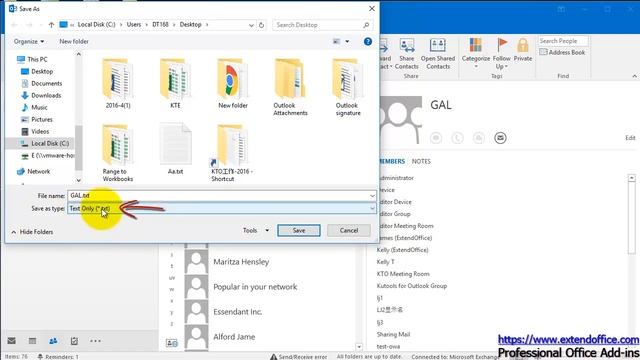Viewport: 640px width, 360px height.
Task: Open the Address Book in Outlook
Action: (x=562, y=52)
